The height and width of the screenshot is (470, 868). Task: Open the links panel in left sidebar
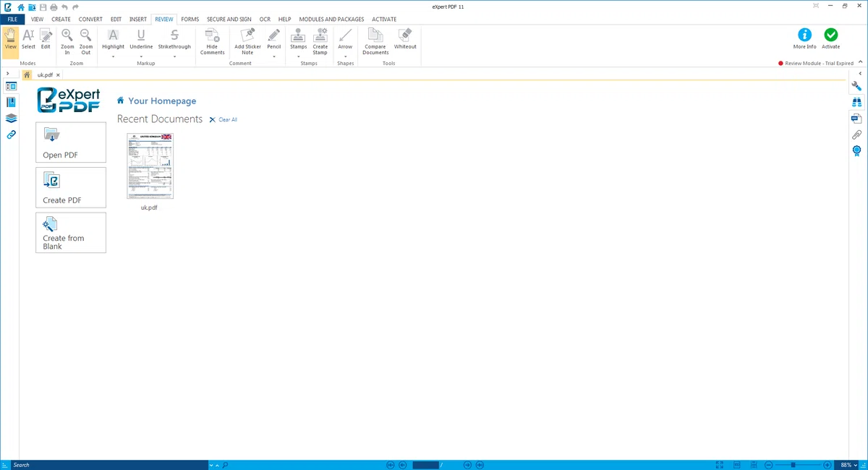(11, 134)
